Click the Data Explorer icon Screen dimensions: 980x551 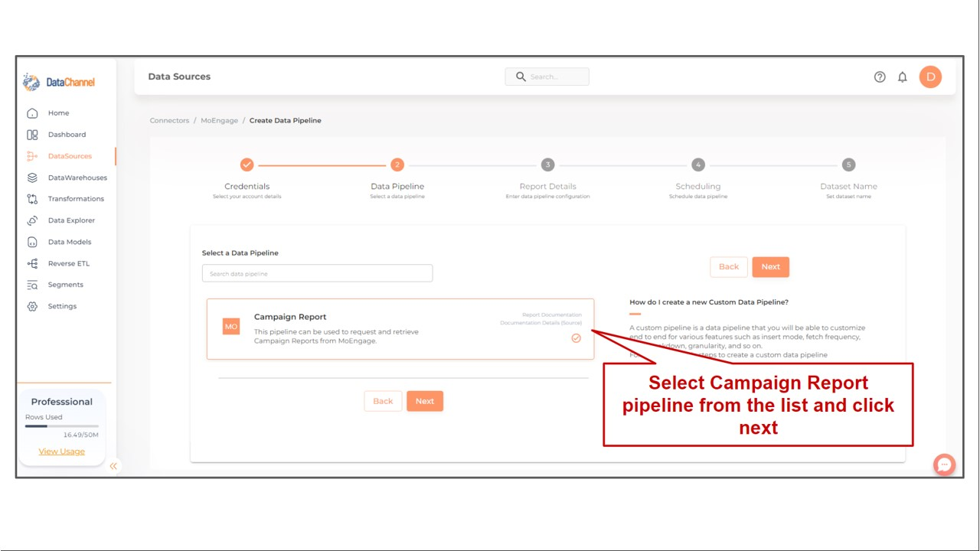(x=32, y=220)
